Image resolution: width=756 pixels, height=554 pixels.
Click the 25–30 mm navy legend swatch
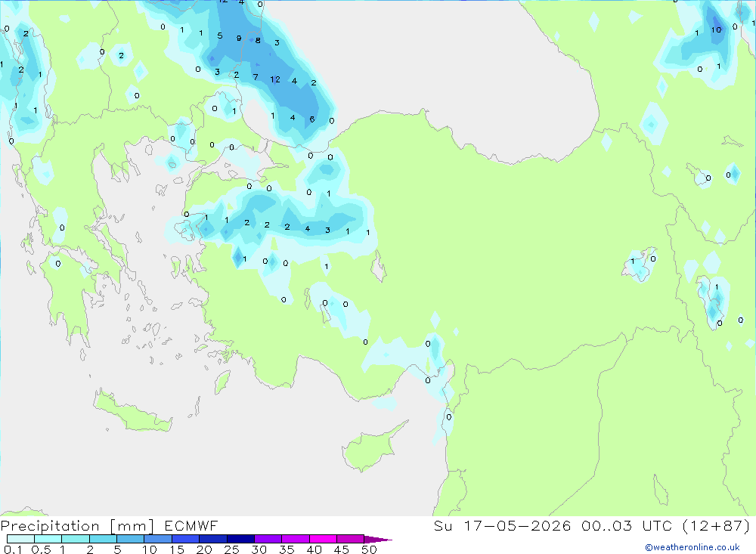(x=240, y=539)
